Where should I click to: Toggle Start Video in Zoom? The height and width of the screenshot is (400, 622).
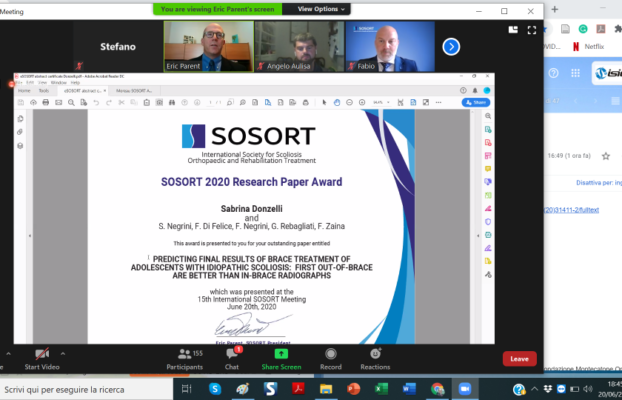pyautogui.click(x=42, y=359)
